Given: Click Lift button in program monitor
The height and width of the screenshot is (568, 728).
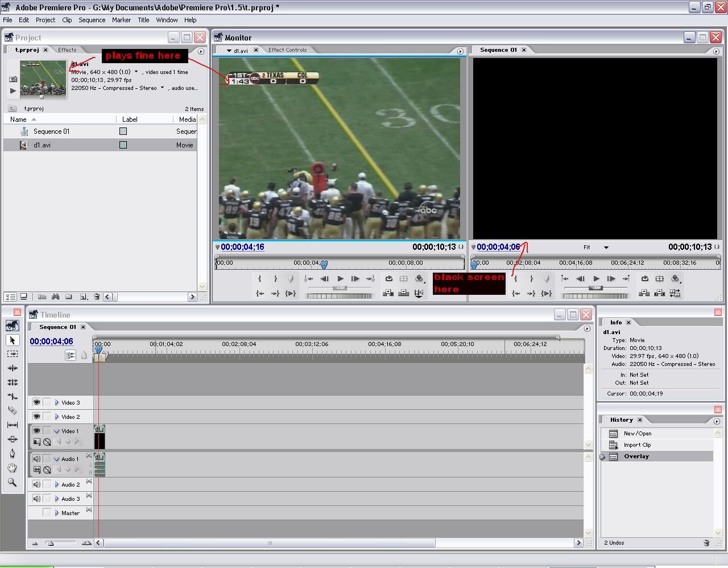Looking at the screenshot, I should 645,293.
